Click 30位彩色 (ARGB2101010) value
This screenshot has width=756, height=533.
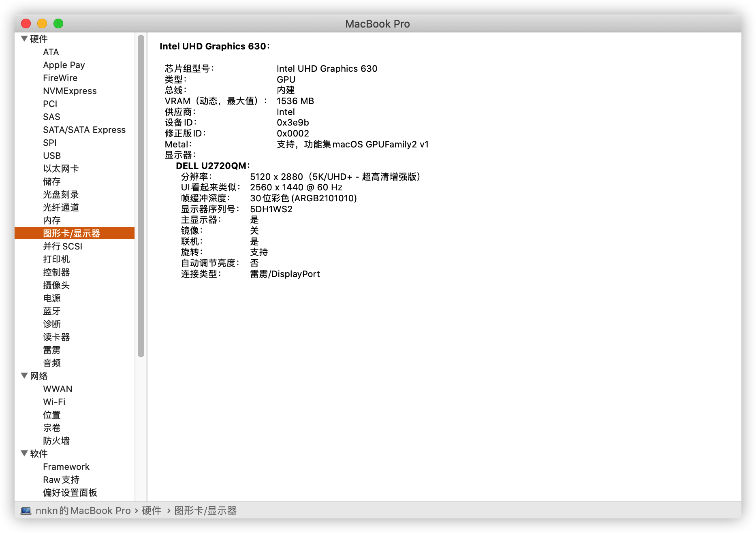(303, 198)
